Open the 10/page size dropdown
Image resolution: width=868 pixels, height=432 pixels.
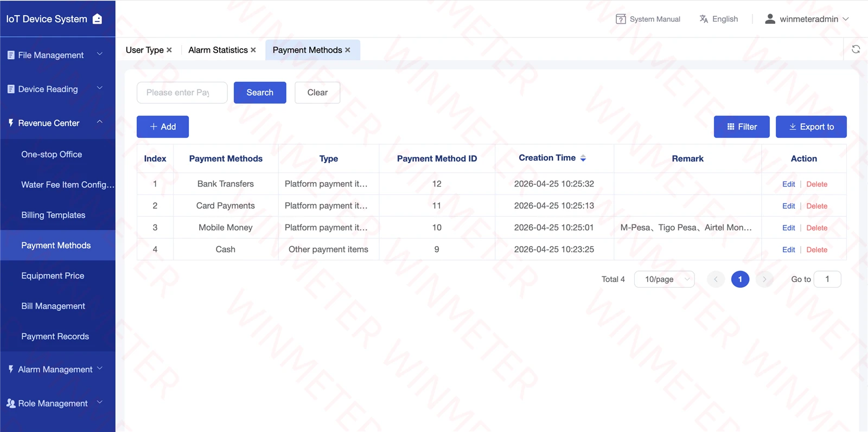pyautogui.click(x=665, y=279)
